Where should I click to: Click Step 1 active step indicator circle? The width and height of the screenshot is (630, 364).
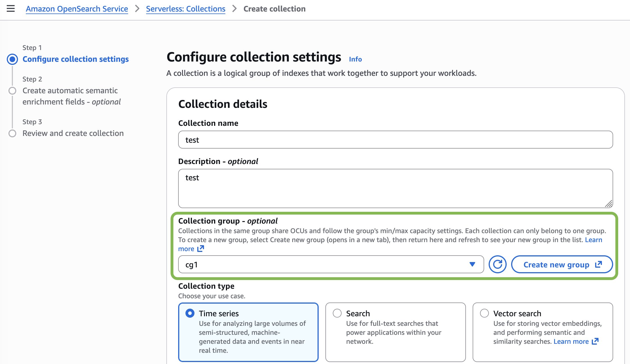point(12,59)
